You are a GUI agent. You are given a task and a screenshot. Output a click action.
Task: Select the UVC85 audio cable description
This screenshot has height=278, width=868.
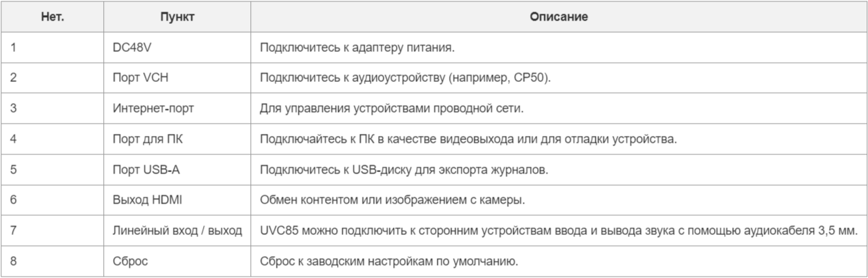coord(558,230)
